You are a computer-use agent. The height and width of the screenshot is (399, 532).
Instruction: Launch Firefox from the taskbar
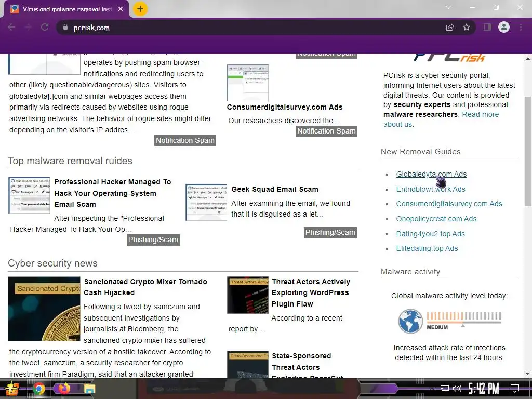click(x=64, y=388)
